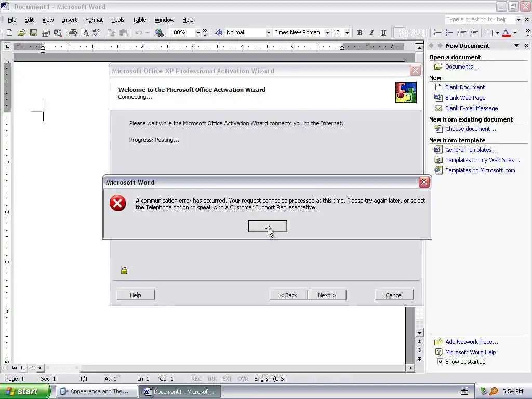Screen dimensions: 532x399
Task: Toggle TRK track changes in status bar
Action: click(x=212, y=379)
